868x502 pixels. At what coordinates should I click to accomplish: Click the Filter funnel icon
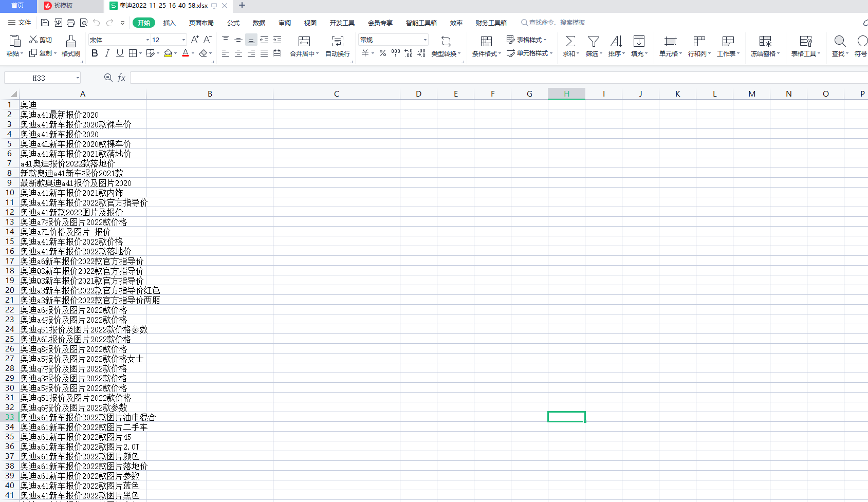594,41
